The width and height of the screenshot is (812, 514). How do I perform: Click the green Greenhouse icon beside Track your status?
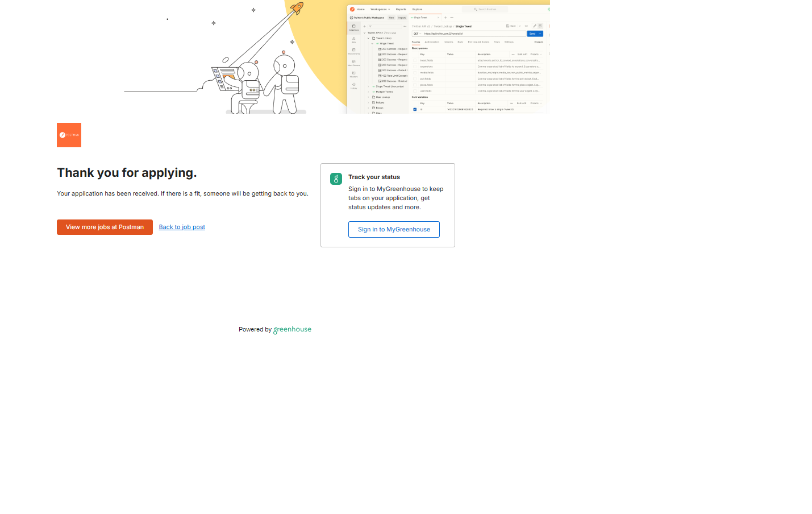336,179
